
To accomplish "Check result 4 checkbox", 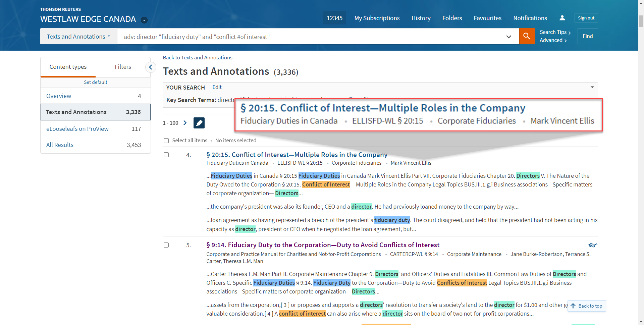I will point(166,155).
